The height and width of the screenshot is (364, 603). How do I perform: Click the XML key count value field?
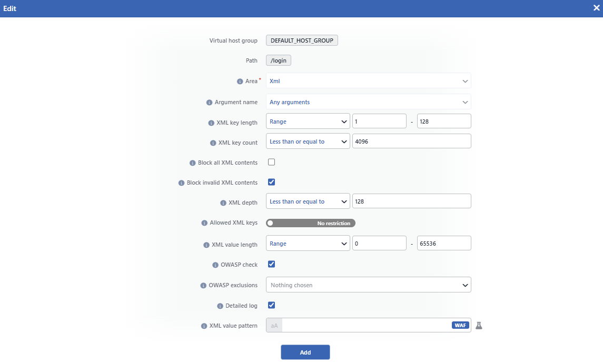pyautogui.click(x=411, y=141)
